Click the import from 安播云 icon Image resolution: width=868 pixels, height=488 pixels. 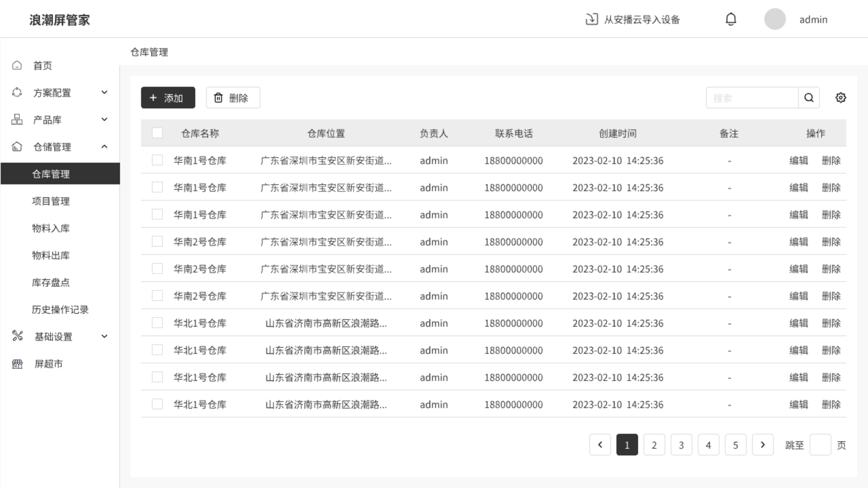click(x=592, y=19)
